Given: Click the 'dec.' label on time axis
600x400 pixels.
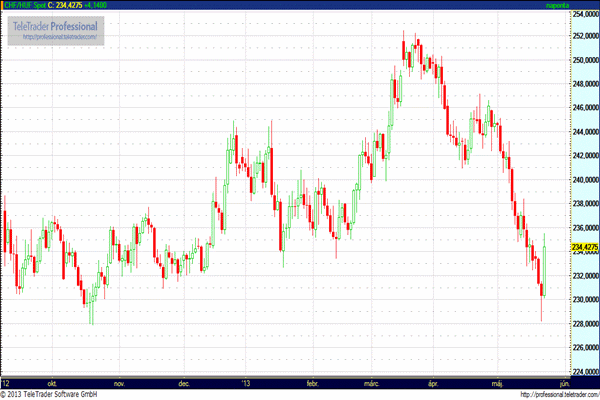Looking at the screenshot, I should tap(183, 382).
